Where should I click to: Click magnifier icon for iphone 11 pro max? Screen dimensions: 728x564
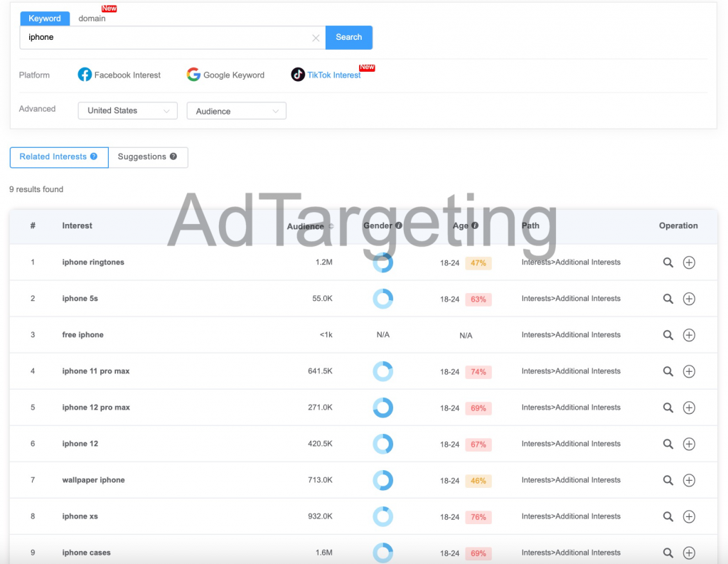click(668, 371)
